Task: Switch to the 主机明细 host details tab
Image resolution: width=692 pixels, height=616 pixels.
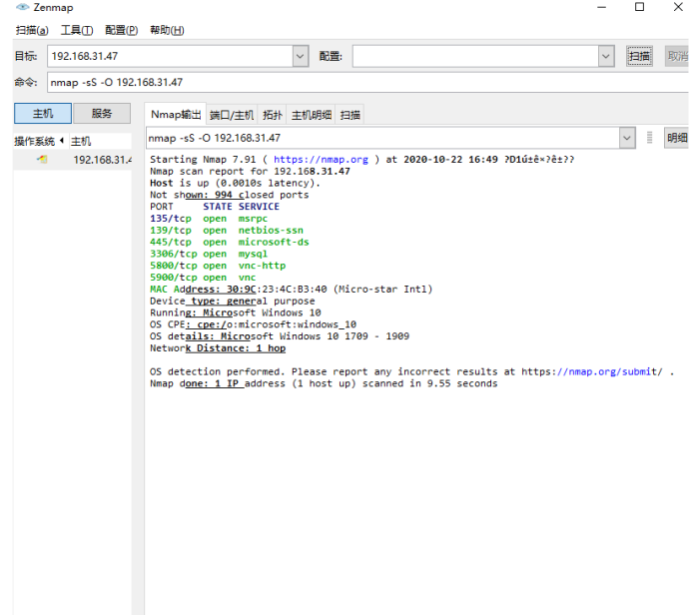Action: coord(312,115)
